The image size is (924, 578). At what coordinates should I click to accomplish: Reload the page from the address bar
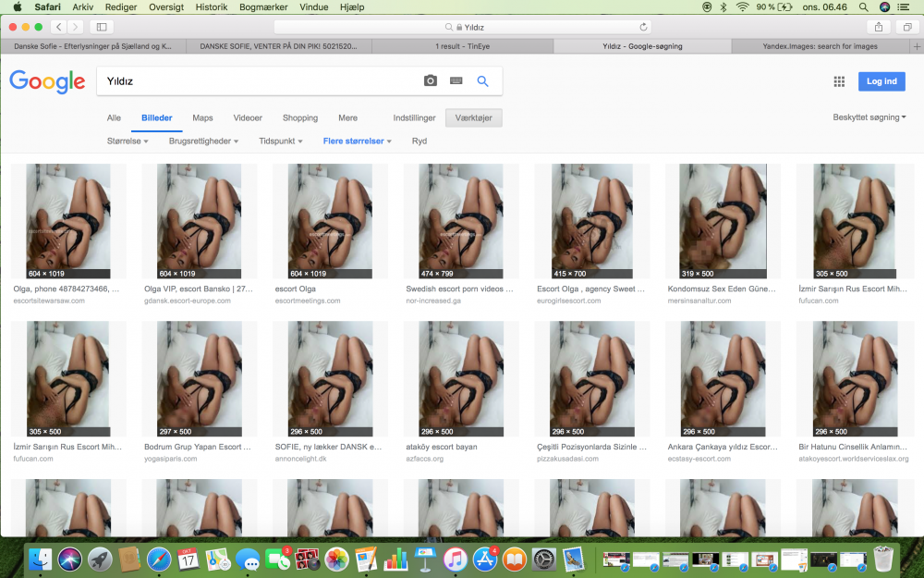(x=643, y=27)
